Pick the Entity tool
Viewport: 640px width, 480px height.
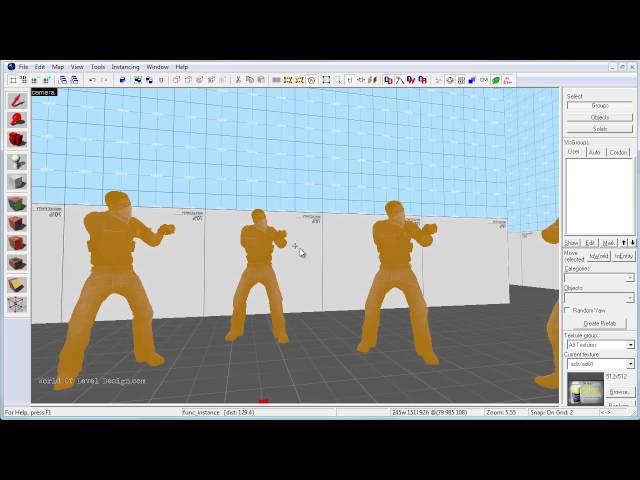[17, 162]
